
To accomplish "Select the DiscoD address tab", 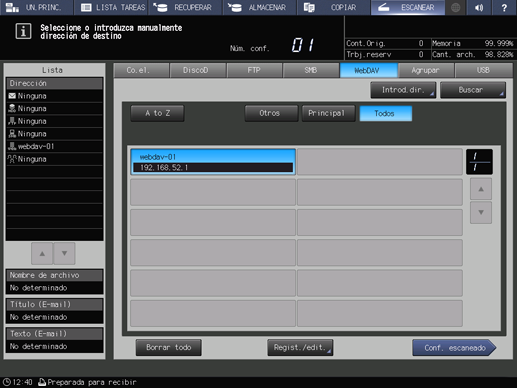I will click(x=198, y=70).
